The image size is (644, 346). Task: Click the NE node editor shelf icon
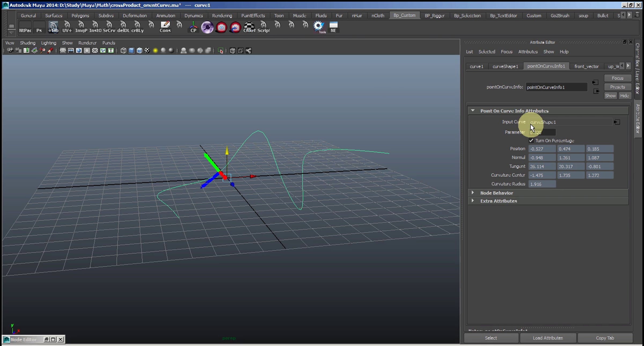click(x=333, y=27)
